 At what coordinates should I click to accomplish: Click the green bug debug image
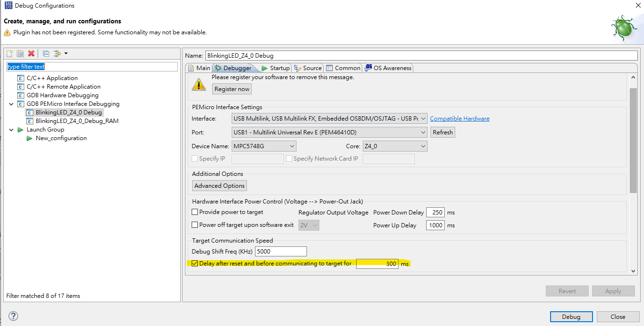[x=624, y=28]
